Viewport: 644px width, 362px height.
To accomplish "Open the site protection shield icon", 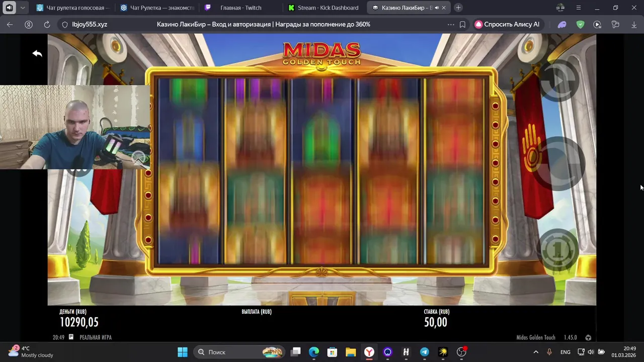I will [x=64, y=24].
